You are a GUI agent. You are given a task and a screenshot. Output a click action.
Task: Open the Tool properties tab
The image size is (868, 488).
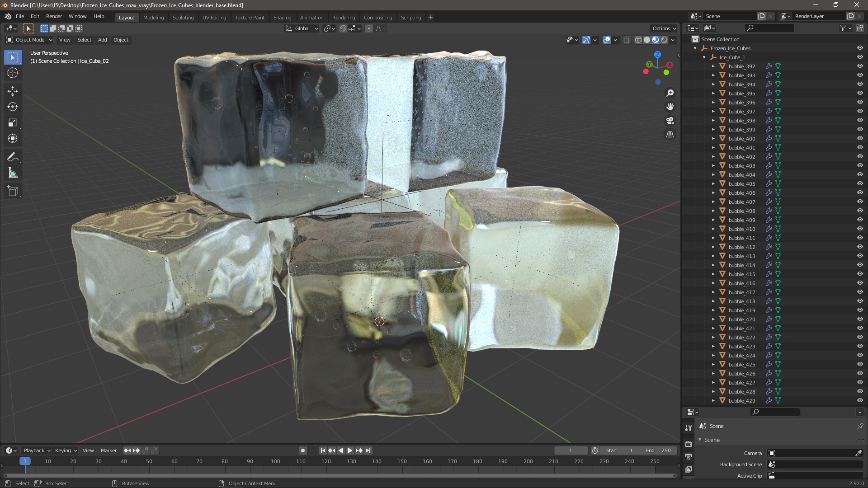pyautogui.click(x=689, y=427)
